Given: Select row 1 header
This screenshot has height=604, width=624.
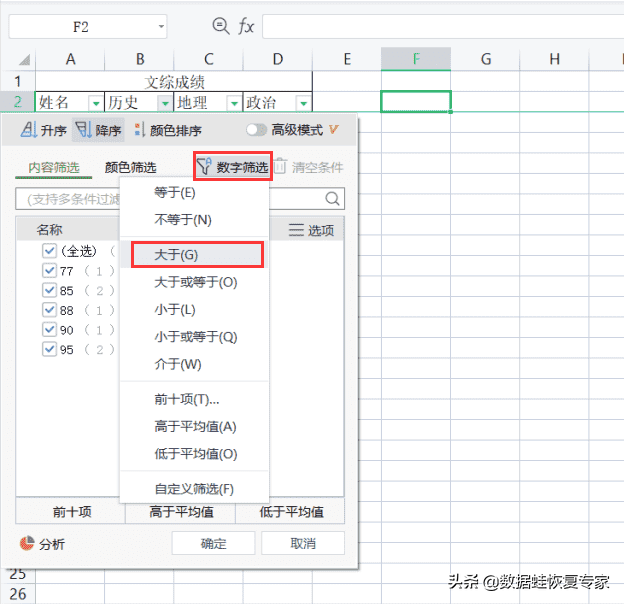Looking at the screenshot, I should 18,82.
